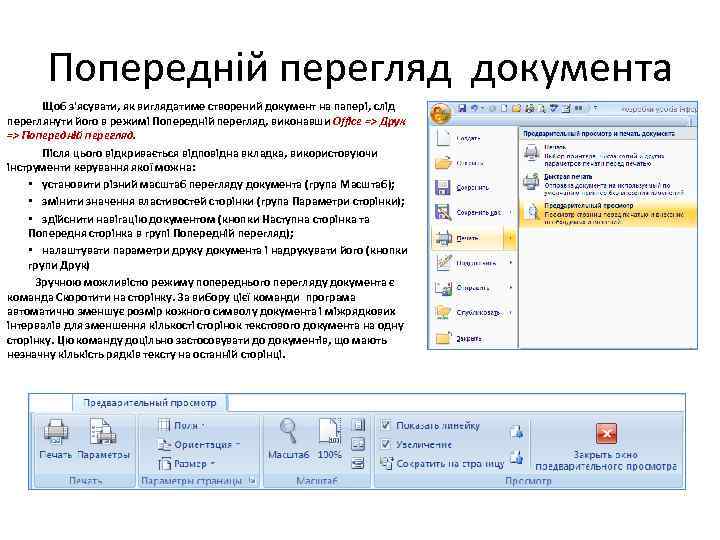Click Просмотр group label in ribbon
Screen dimensions: 720x540
(x=528, y=481)
